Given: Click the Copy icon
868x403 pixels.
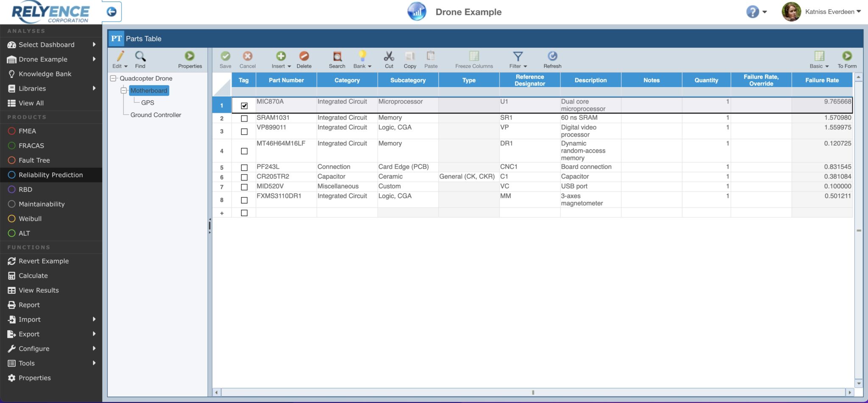Looking at the screenshot, I should pyautogui.click(x=409, y=59).
